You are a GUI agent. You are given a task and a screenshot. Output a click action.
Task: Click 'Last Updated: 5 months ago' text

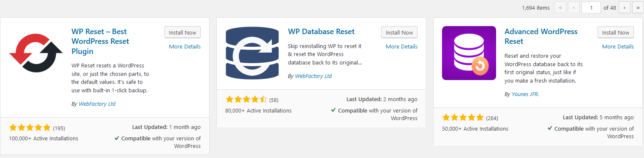598,117
